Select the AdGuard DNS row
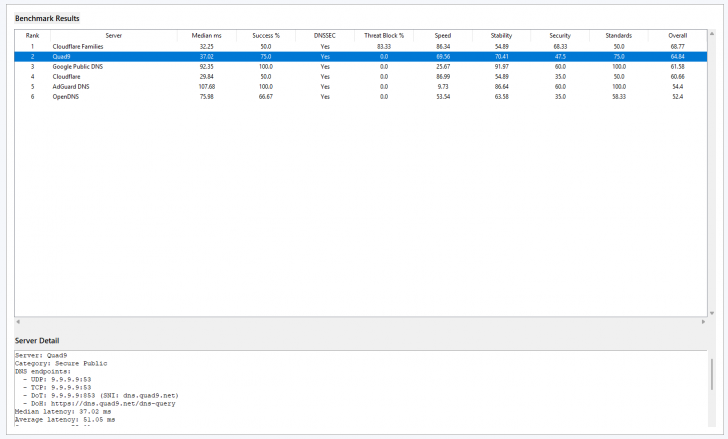Viewport: 728px width, 439px height. (361, 87)
